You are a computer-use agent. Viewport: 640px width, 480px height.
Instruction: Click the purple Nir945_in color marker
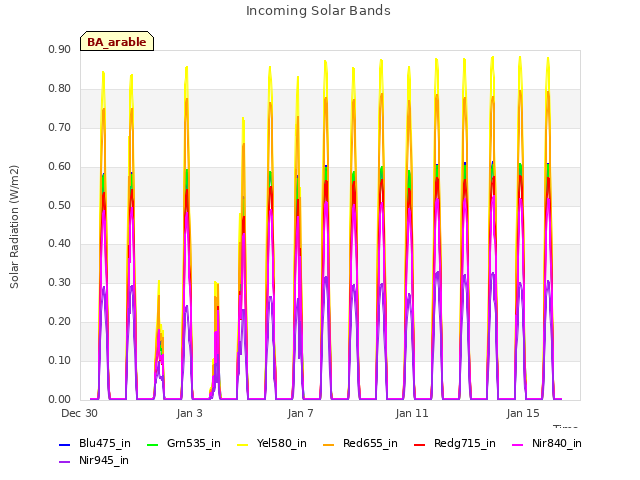64,462
